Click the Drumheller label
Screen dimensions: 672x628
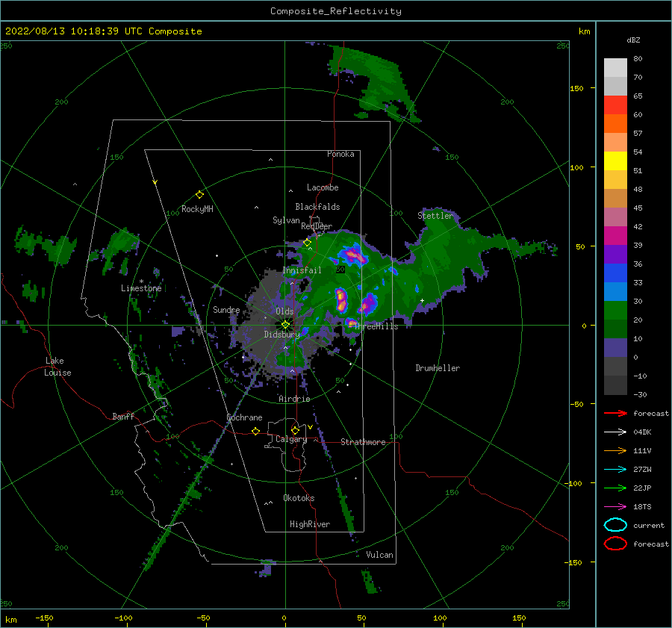click(x=438, y=368)
